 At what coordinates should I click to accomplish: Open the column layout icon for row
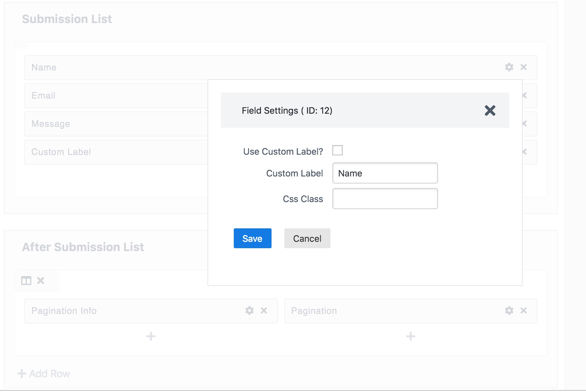coord(26,281)
